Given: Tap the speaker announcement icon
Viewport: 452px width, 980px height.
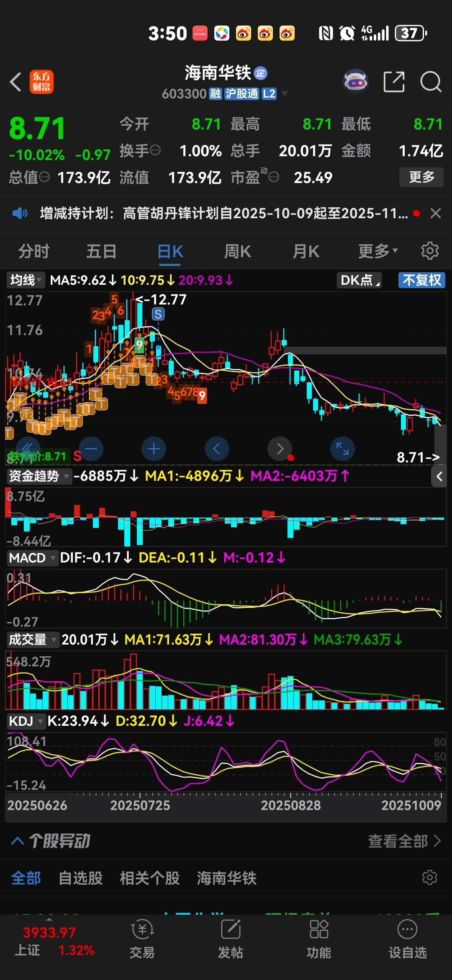Looking at the screenshot, I should point(20,214).
